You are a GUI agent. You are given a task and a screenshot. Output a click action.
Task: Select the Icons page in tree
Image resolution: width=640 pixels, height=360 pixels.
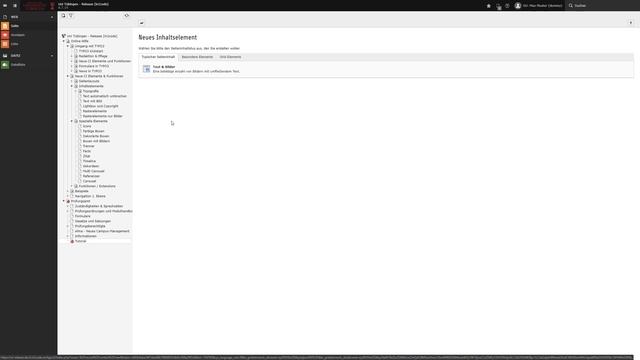[x=87, y=126]
